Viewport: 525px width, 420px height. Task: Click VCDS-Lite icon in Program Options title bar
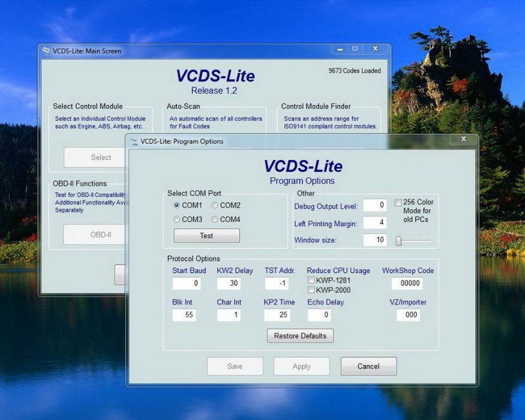coord(134,142)
